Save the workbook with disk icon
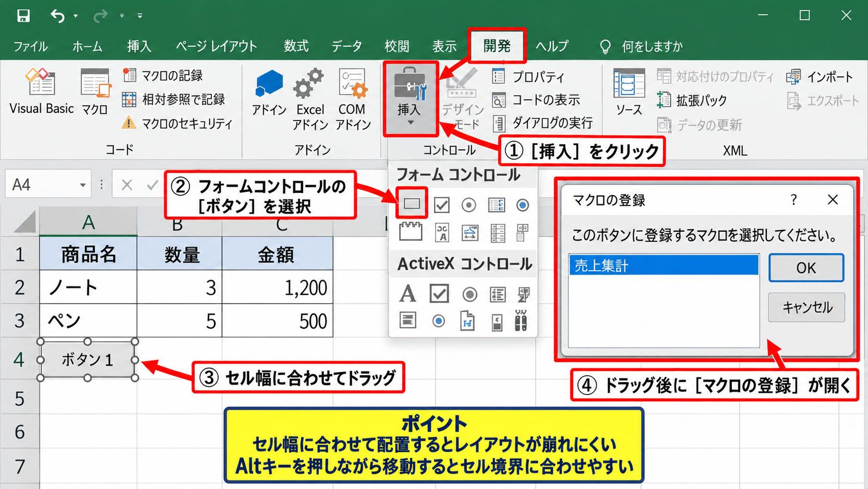 (x=23, y=16)
